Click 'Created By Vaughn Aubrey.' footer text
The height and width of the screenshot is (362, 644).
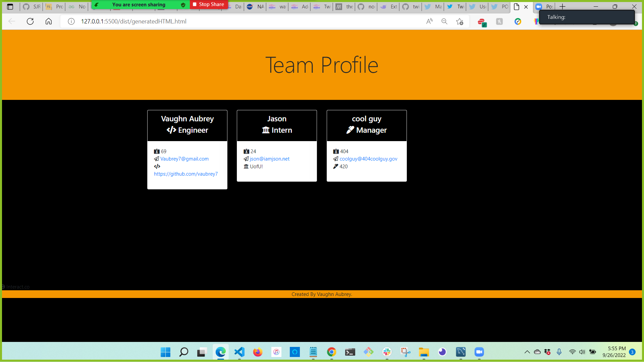tap(322, 294)
